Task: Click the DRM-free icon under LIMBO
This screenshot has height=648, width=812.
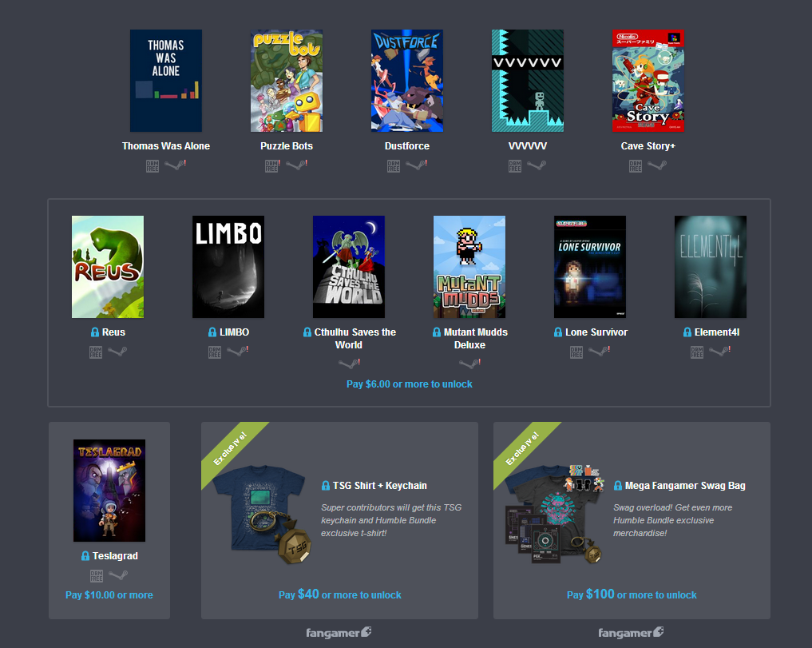Action: [x=214, y=352]
